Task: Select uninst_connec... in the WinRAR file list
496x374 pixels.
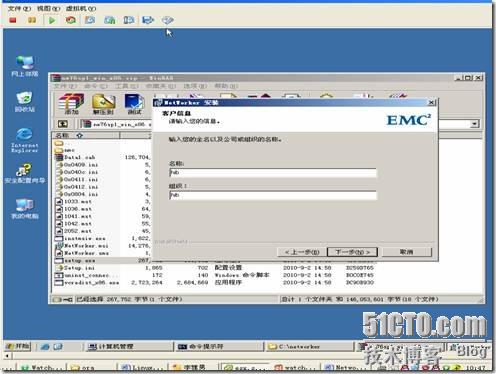Action: pos(86,275)
